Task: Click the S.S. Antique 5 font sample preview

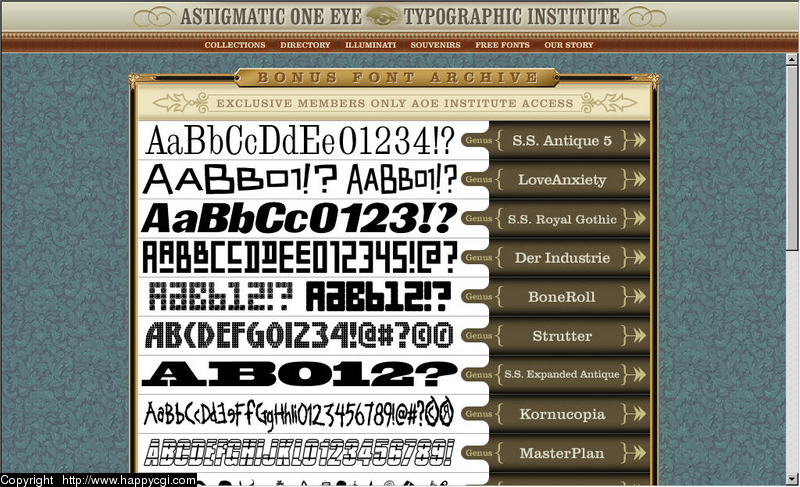Action: point(300,140)
